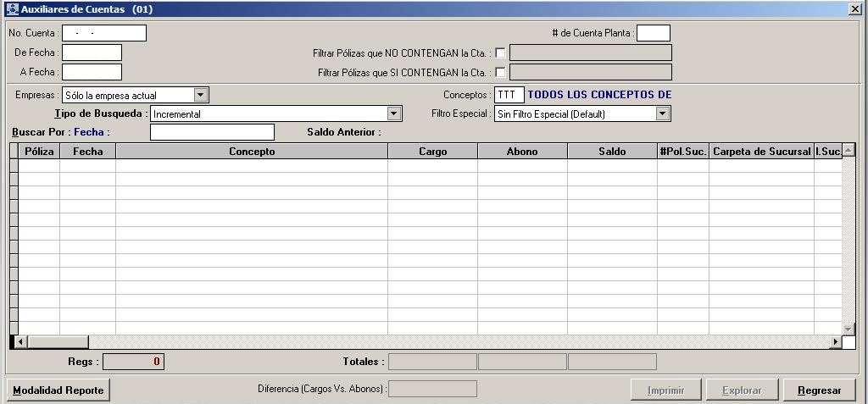
Task: Click the Saldo column header
Action: (x=612, y=152)
